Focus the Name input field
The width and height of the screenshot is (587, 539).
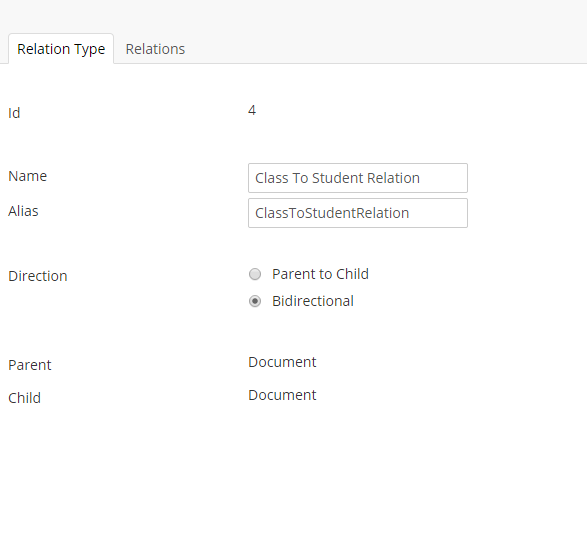coord(358,178)
